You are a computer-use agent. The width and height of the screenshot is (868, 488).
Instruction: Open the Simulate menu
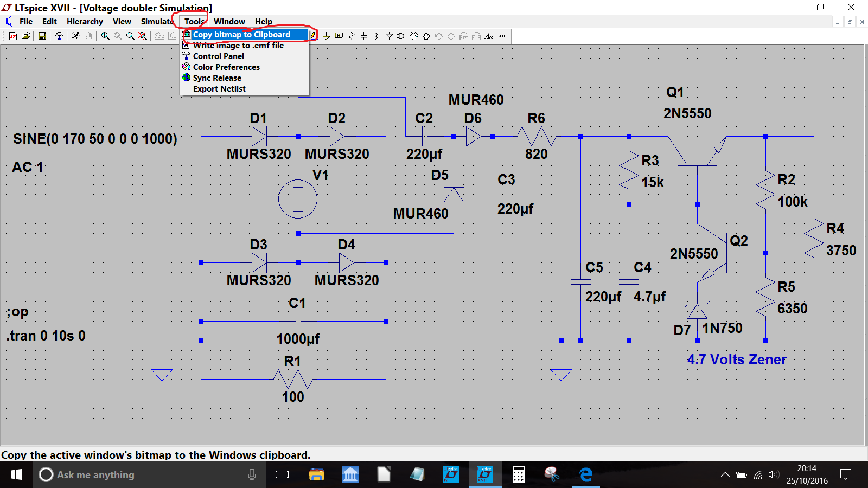(157, 22)
